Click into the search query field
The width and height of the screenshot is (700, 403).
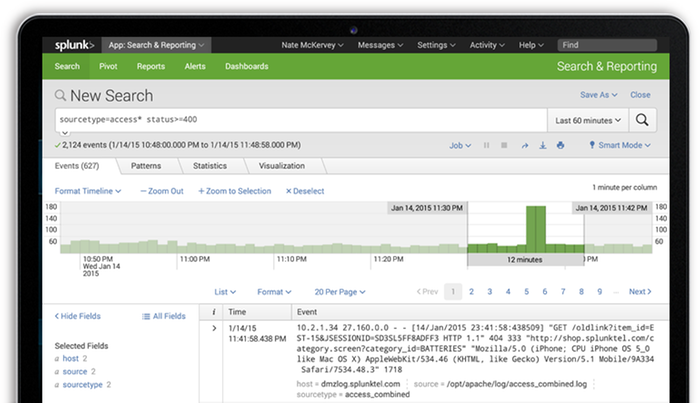(301, 120)
